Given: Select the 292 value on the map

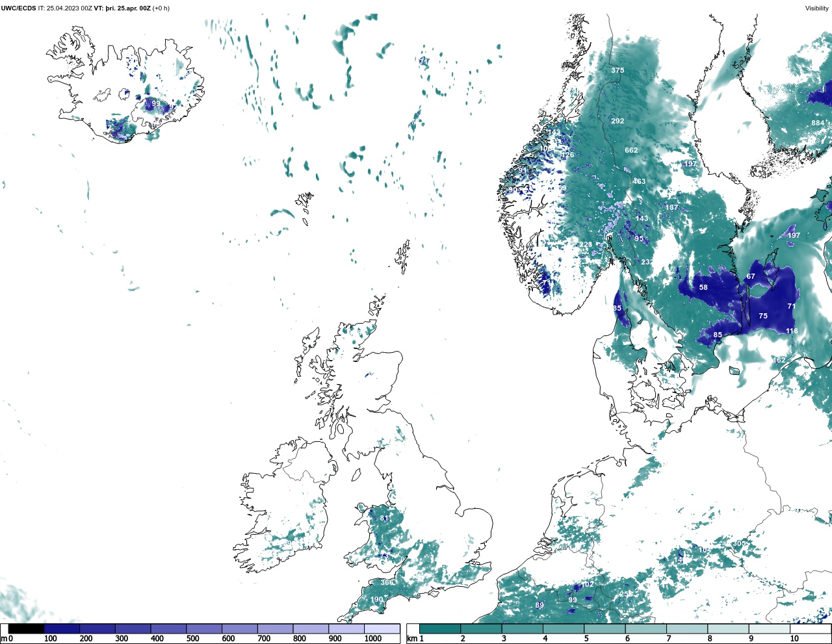Looking at the screenshot, I should (x=617, y=121).
